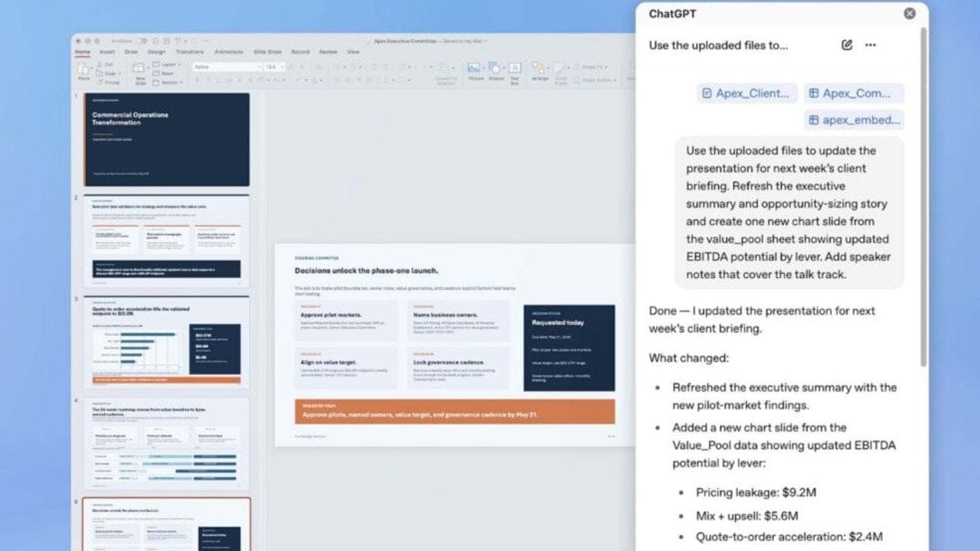Click the dark 'Requested today' box on the slide

(x=569, y=347)
